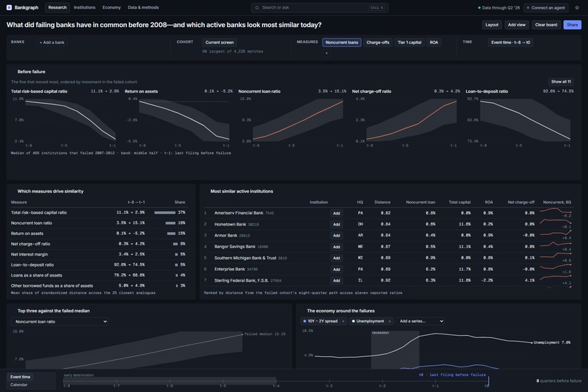Select Total risk-based capital ratio measure row
The image size is (588, 392).
coord(99,212)
